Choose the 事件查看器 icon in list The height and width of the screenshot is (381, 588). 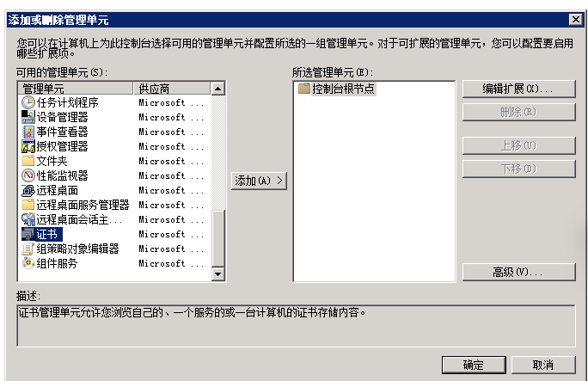click(x=28, y=132)
